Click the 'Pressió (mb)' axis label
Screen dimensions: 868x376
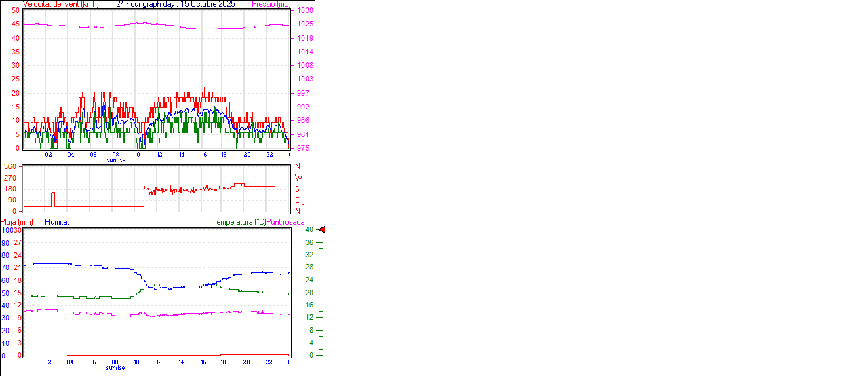270,4
